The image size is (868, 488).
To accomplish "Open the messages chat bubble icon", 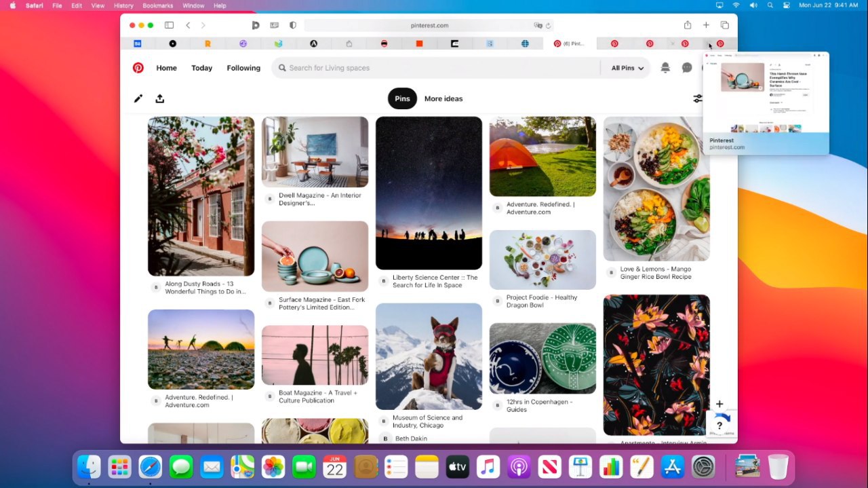I will point(687,68).
